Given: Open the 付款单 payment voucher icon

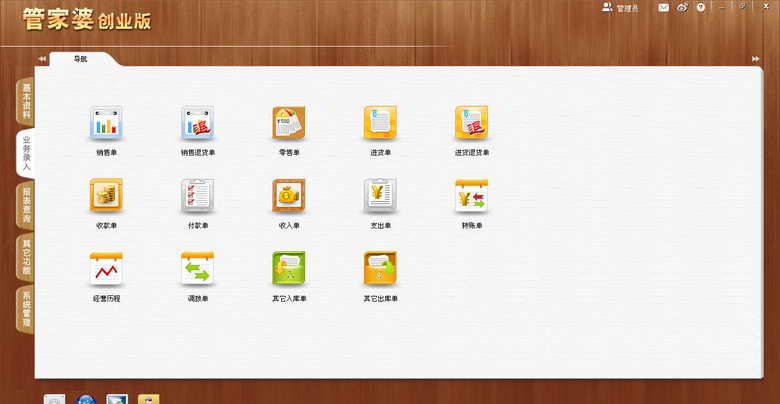Looking at the screenshot, I should tap(197, 196).
